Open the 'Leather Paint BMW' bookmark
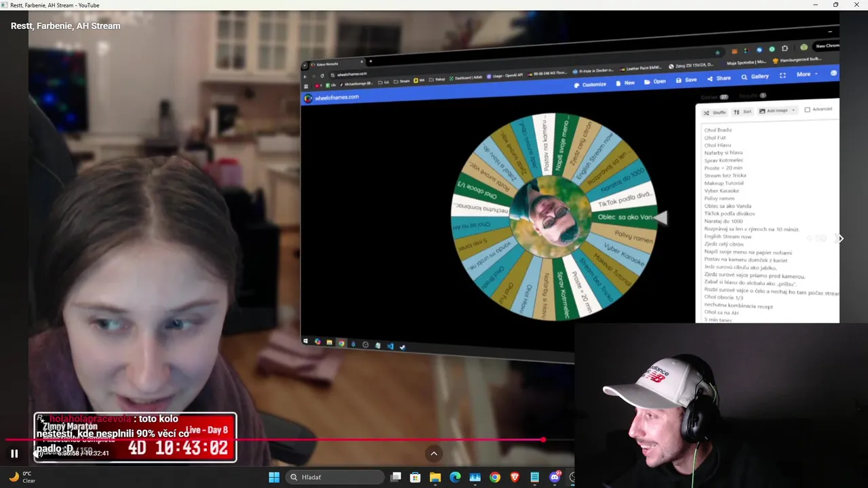868x488 pixels. pos(639,68)
